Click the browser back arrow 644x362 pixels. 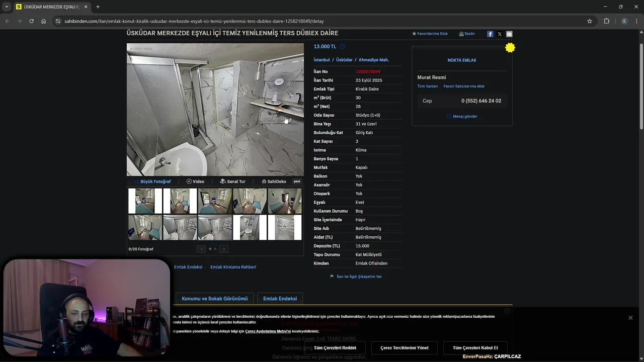[7, 21]
